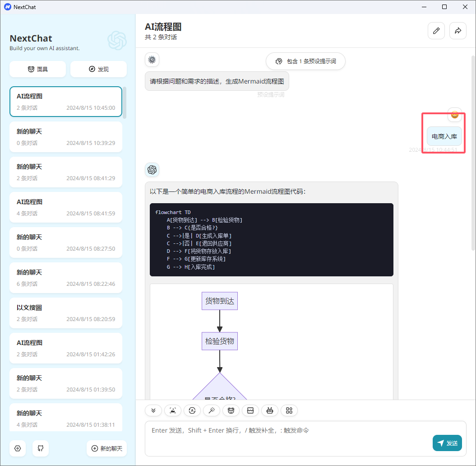Open quick prompts with the magic wand icon
This screenshot has width=476, height=466.
click(212, 410)
